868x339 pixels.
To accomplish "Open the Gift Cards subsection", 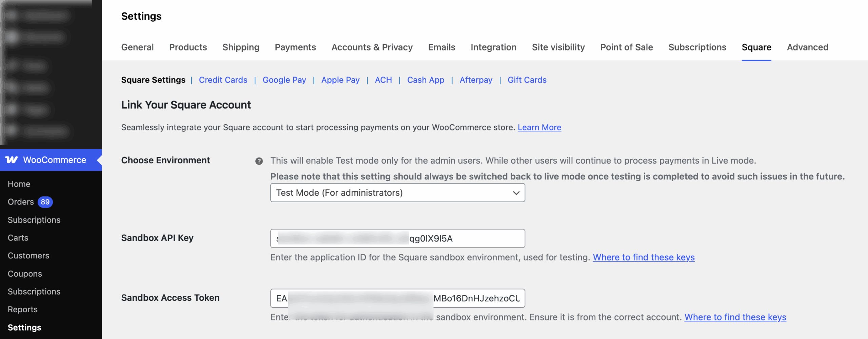I will point(527,80).
